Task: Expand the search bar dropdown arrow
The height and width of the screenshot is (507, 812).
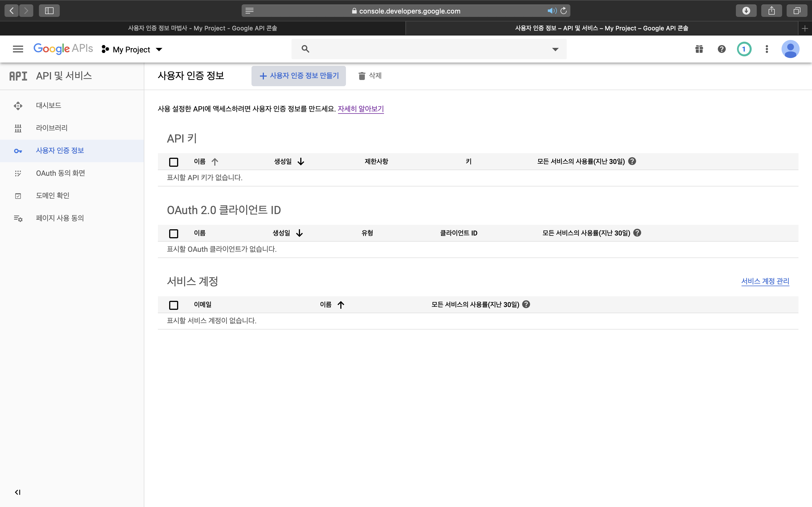Action: click(555, 49)
